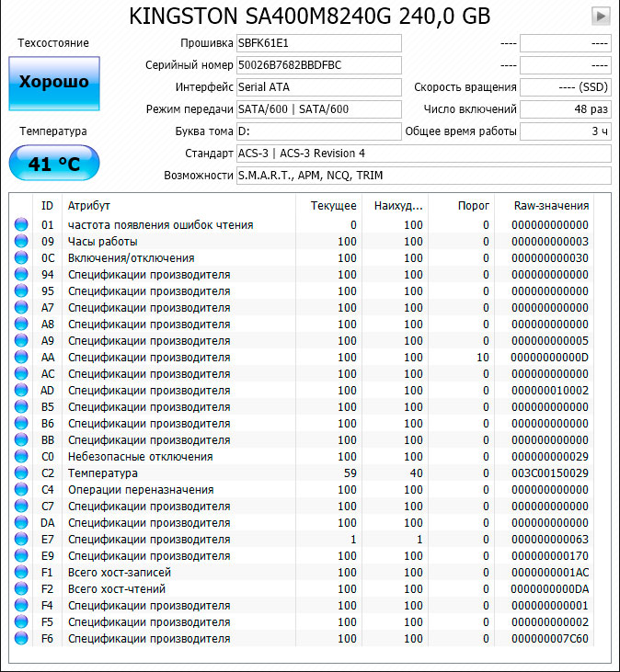The width and height of the screenshot is (620, 672).
Task: Click the Хорошо health status button
Action: pos(54,83)
